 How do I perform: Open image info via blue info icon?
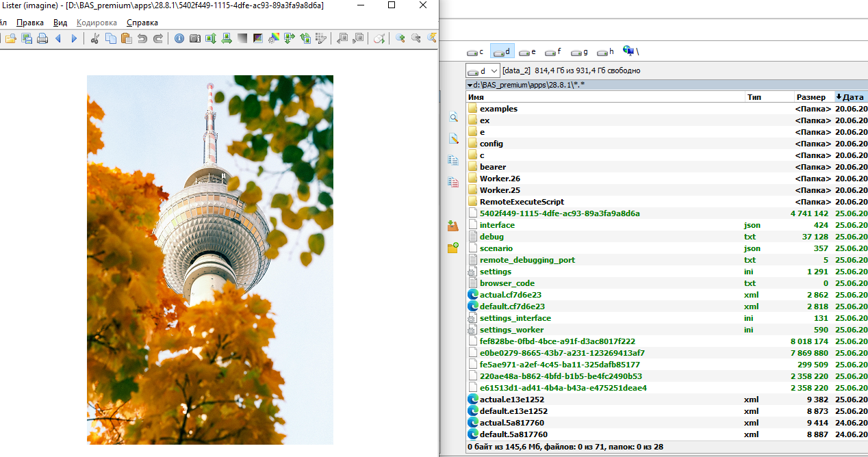coord(179,38)
